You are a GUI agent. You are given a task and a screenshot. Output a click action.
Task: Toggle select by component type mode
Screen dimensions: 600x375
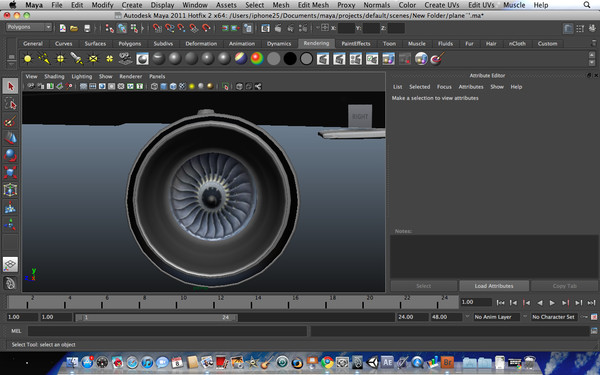click(x=134, y=28)
